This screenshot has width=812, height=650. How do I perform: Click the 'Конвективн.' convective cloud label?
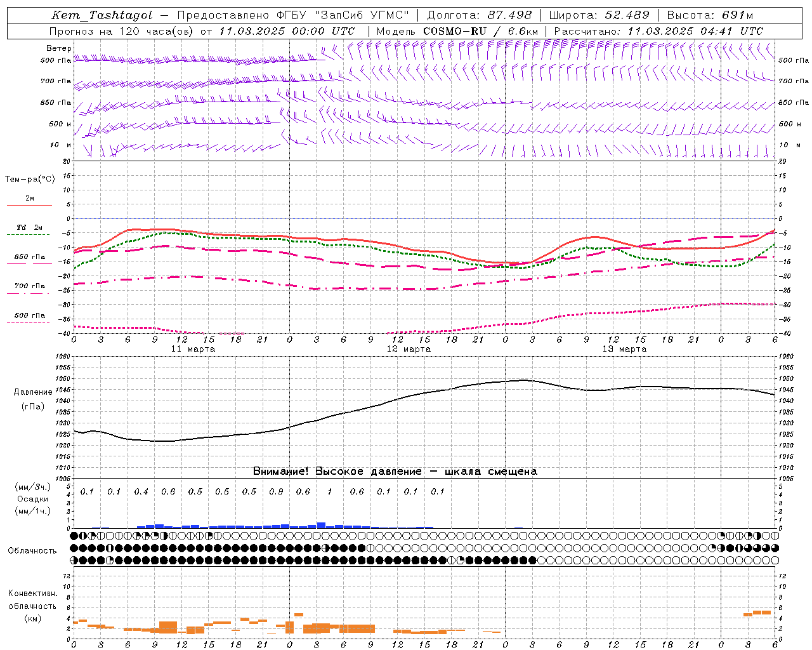click(x=32, y=594)
